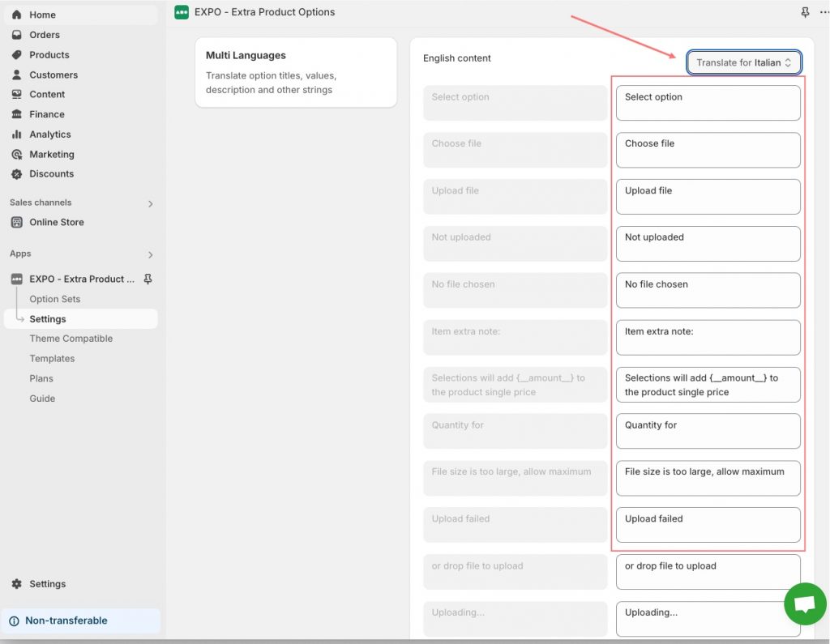The height and width of the screenshot is (644, 830).
Task: Click the pin icon next to EXPO app
Action: point(148,279)
